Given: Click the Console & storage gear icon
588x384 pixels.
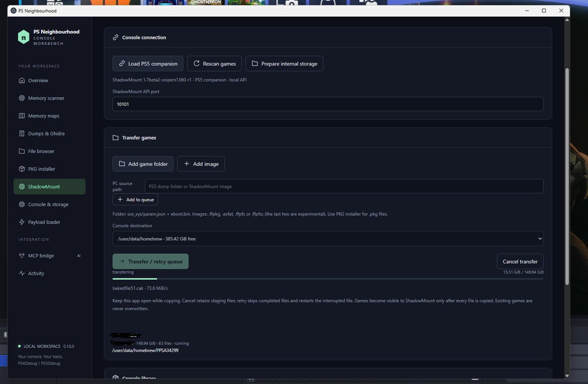Looking at the screenshot, I should pyautogui.click(x=22, y=205).
